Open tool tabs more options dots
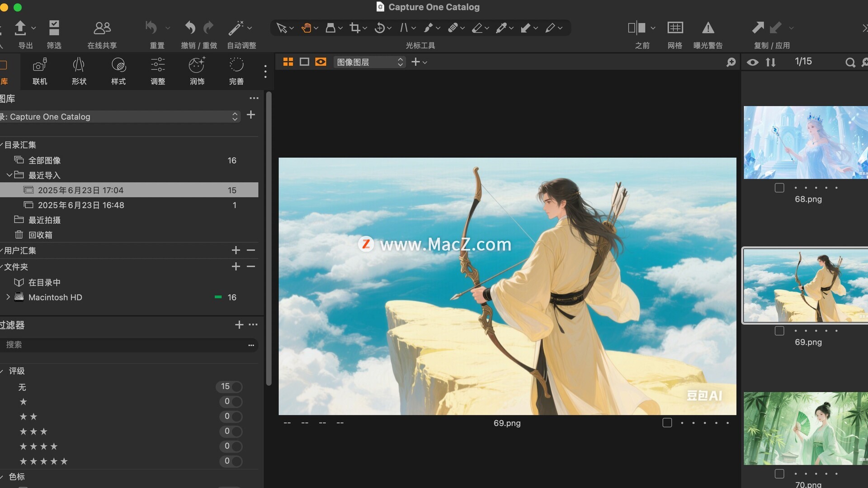868x488 pixels. point(265,71)
